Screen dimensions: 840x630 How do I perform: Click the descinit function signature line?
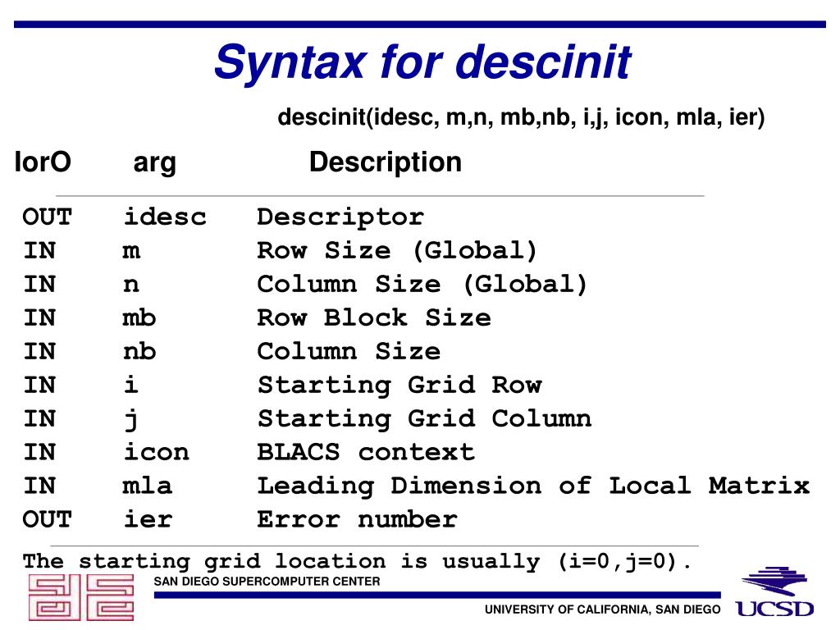[521, 116]
